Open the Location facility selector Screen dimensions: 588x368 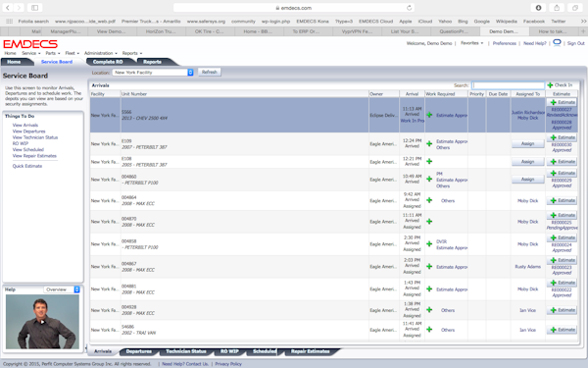[x=153, y=72]
